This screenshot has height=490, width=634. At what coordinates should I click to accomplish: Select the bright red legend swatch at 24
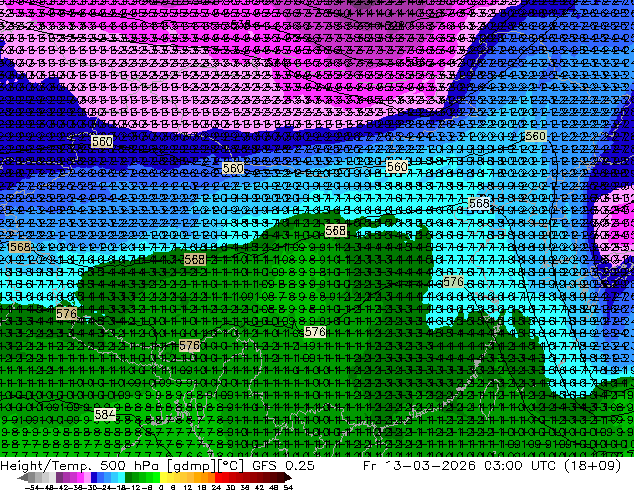(x=218, y=477)
